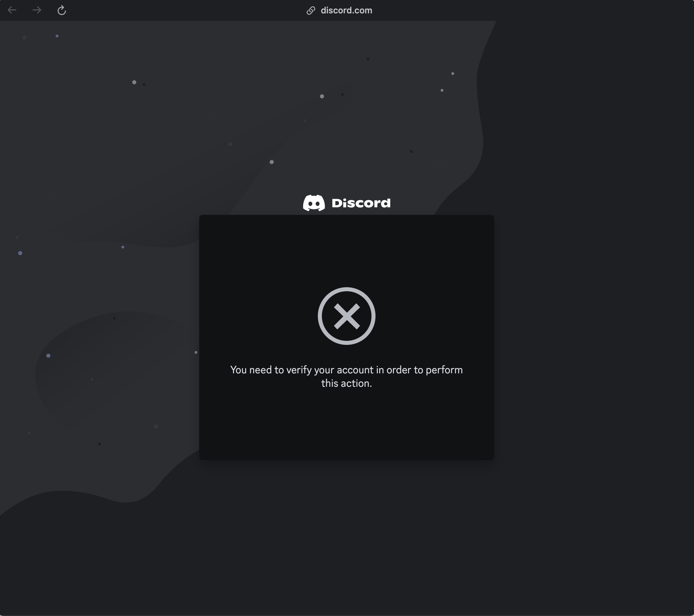This screenshot has width=694, height=616.
Task: Click the browser forward arrow
Action: pos(37,10)
